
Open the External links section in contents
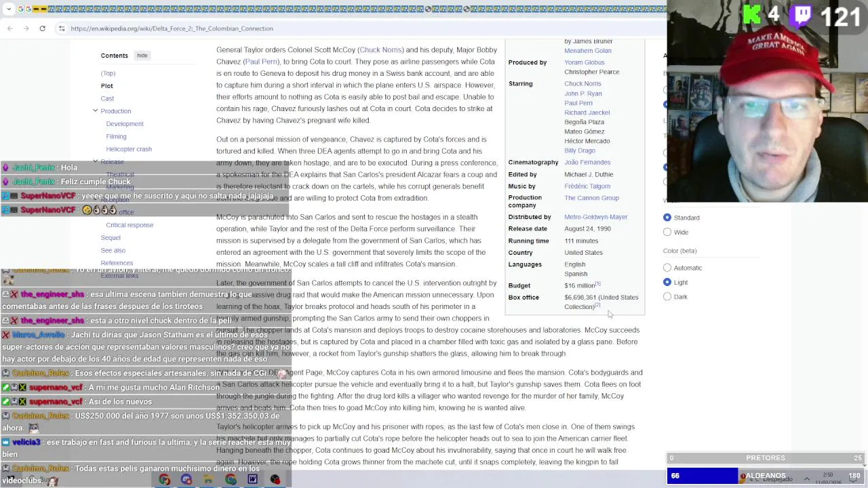click(119, 276)
